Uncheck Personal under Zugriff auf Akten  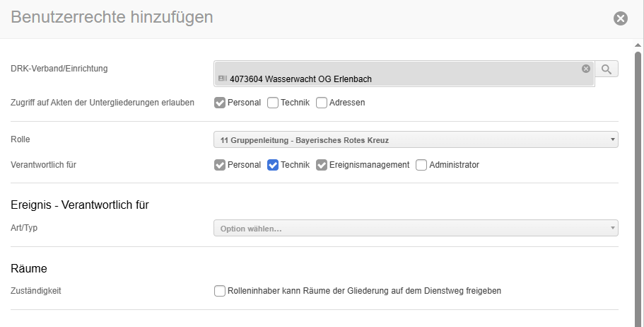pos(220,103)
